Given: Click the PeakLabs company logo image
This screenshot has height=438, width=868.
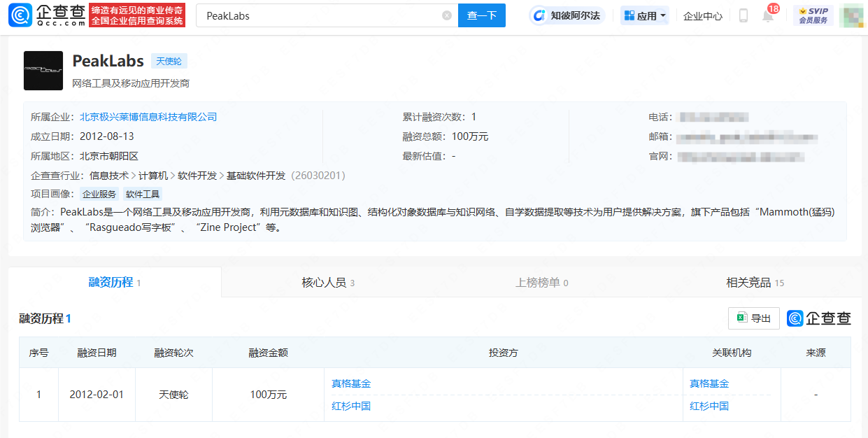Looking at the screenshot, I should (43, 71).
